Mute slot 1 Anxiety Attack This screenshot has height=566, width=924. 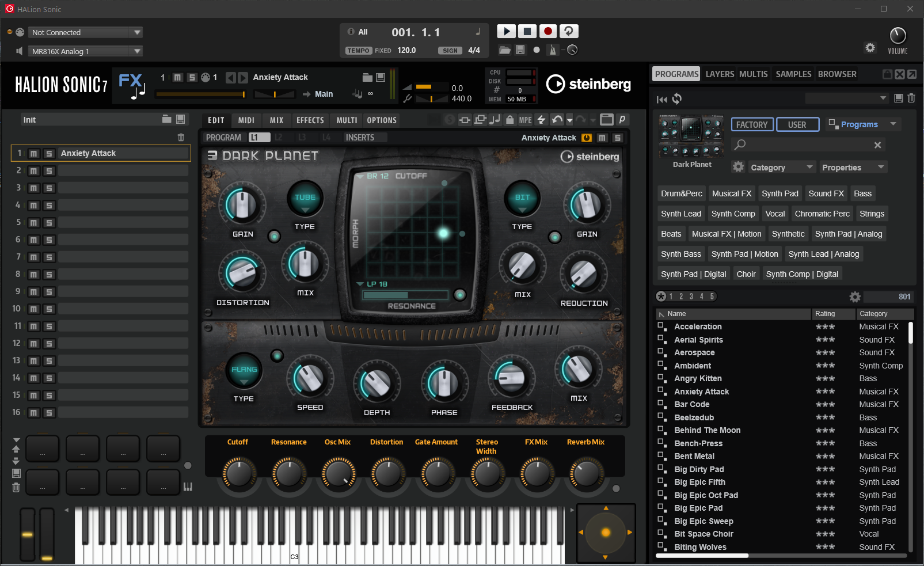(x=34, y=153)
